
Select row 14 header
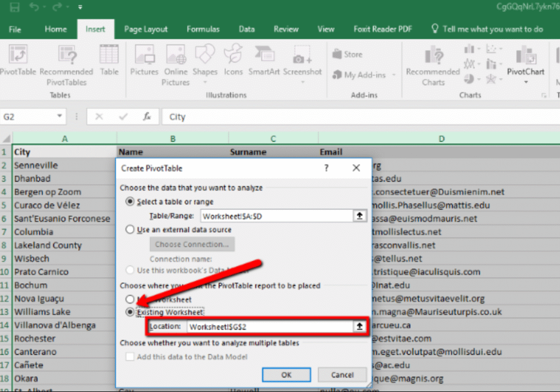(x=5, y=325)
